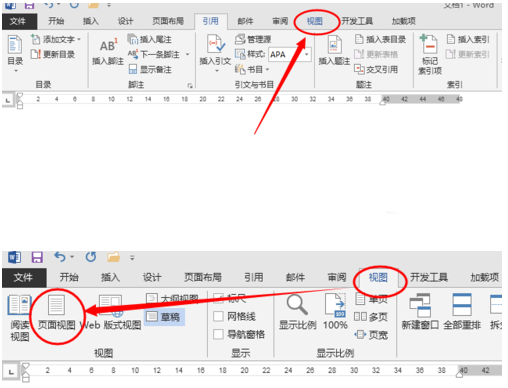
Task: Toggle the 标尺 ruler checkbox
Action: (218, 298)
